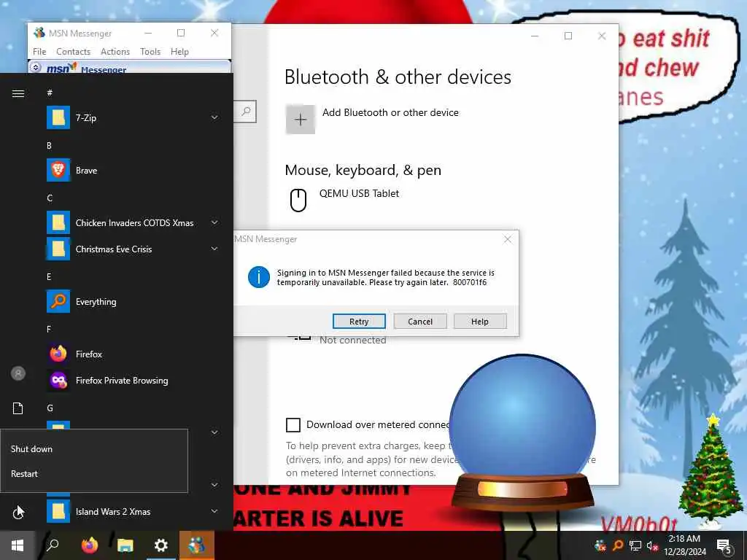Open taskbar Search magnifier
747x560 pixels.
tap(53, 545)
